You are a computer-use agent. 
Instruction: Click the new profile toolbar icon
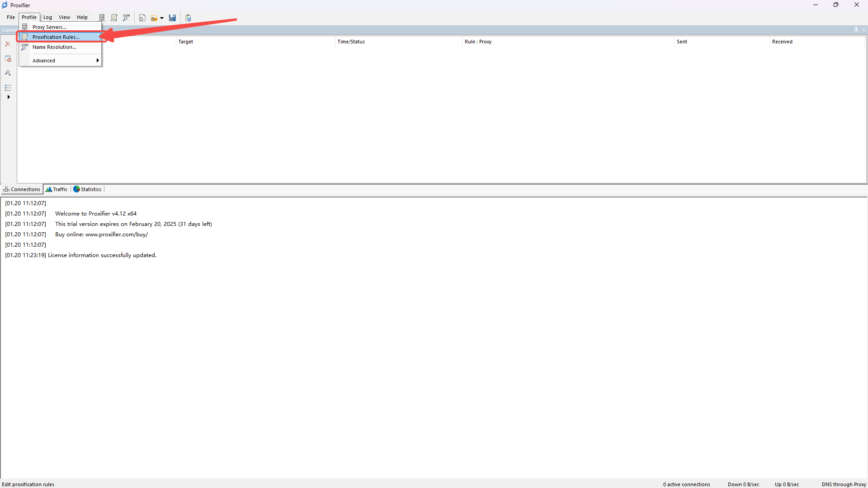pos(142,18)
